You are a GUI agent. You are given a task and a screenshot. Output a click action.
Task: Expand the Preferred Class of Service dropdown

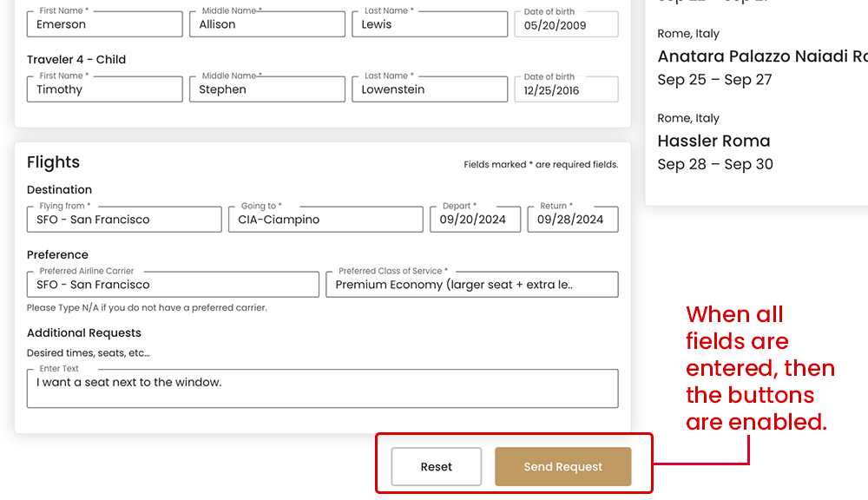coord(471,285)
